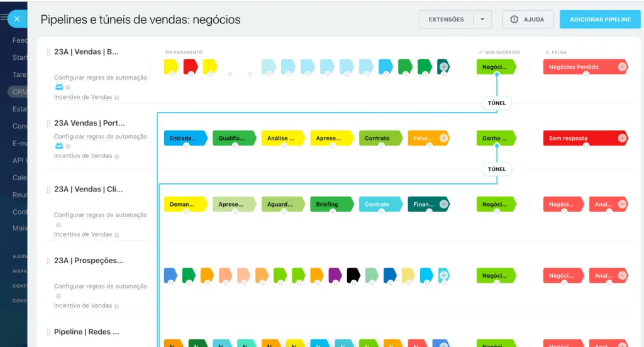
Task: Close the pipelines panel with the X button
Action: (x=17, y=19)
